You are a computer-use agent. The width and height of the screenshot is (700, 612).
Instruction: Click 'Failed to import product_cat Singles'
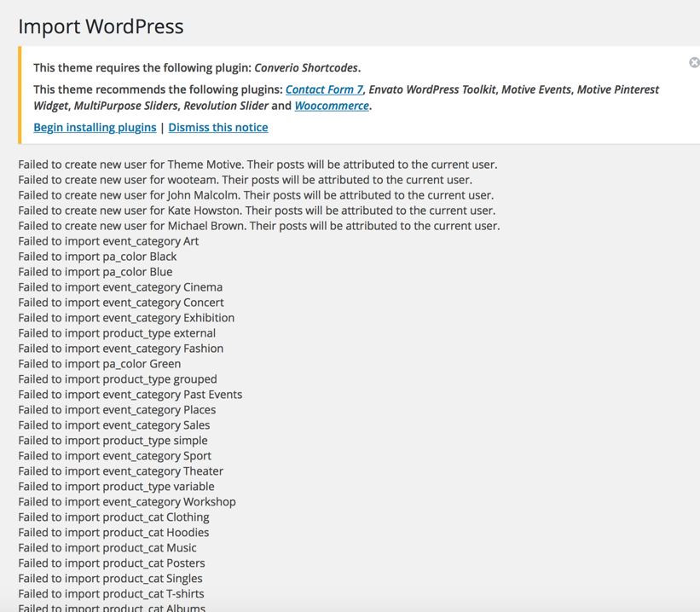coord(110,579)
